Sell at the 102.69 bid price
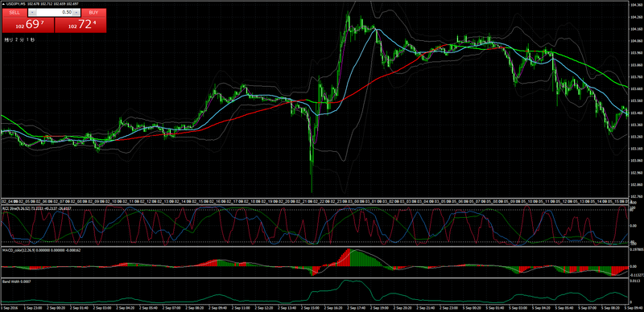The image size is (644, 312). tap(28, 25)
